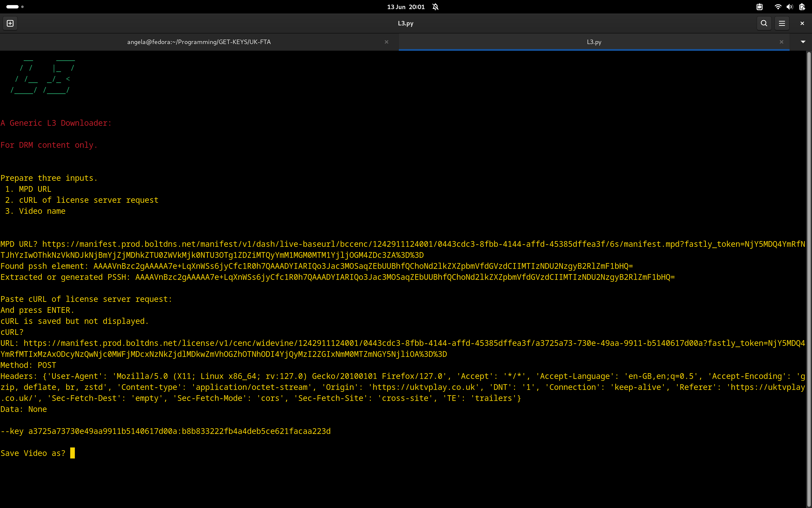Open the clipboard indicator icon
The width and height of the screenshot is (812, 508).
[x=760, y=7]
